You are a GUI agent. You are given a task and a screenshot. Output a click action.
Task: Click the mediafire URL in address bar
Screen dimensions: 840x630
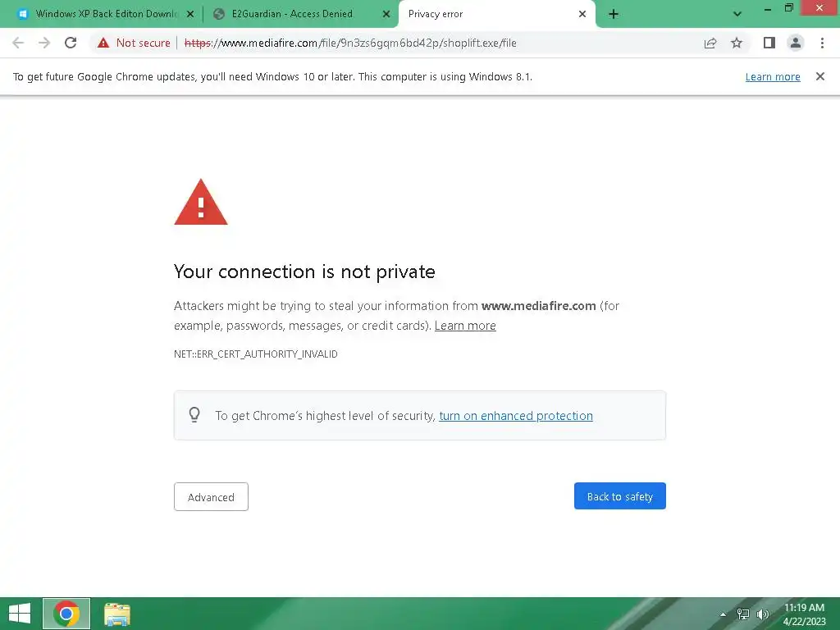pos(350,43)
